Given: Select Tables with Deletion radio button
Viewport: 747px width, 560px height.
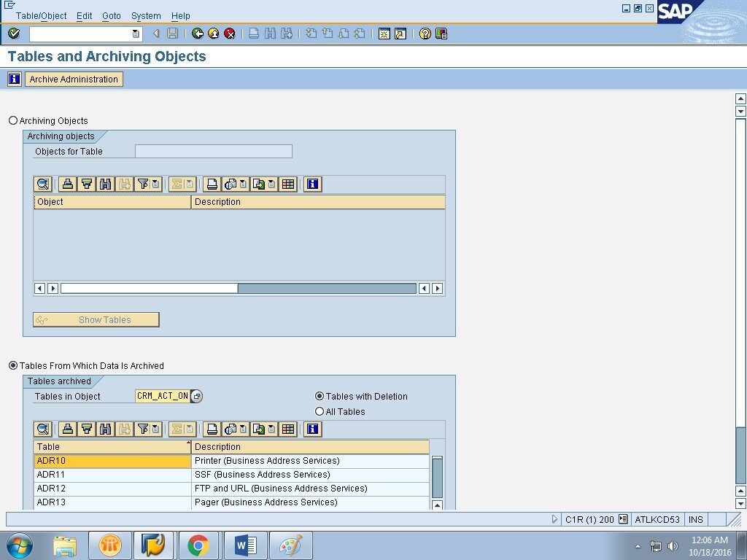Looking at the screenshot, I should pyautogui.click(x=320, y=396).
